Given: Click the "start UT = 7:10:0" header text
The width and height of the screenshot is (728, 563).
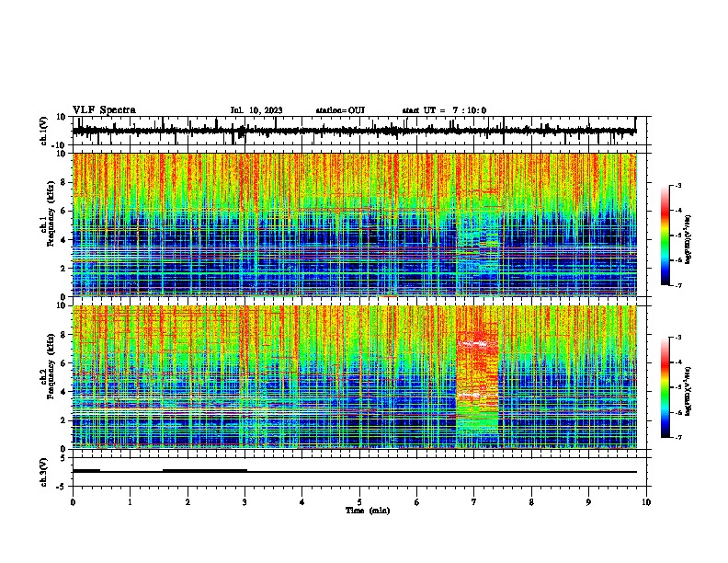Looking at the screenshot, I should click(x=444, y=110).
